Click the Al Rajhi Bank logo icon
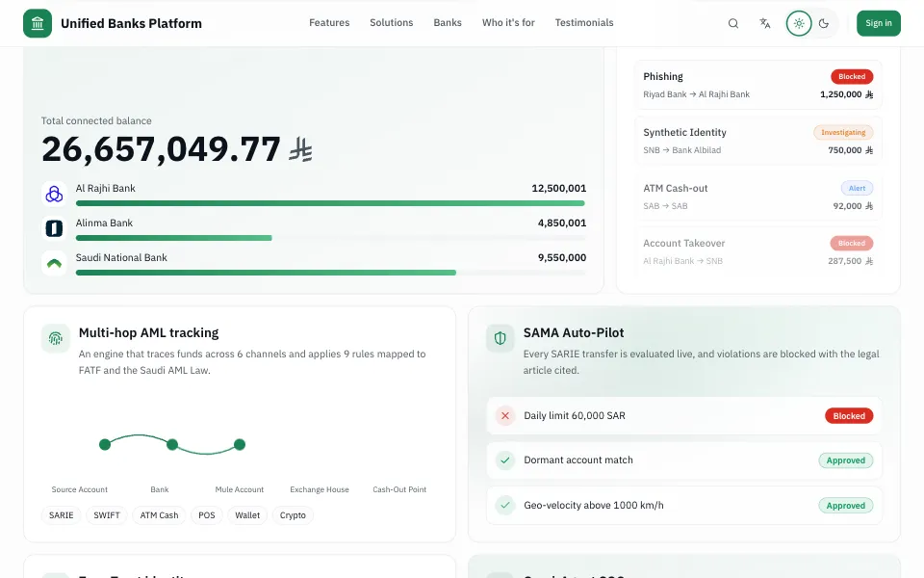 (54, 194)
